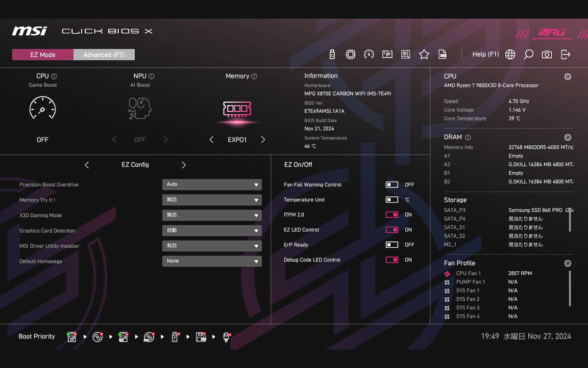
Task: Click SATA_P3 Samsung SSD 860 PRO row
Action: click(508, 210)
